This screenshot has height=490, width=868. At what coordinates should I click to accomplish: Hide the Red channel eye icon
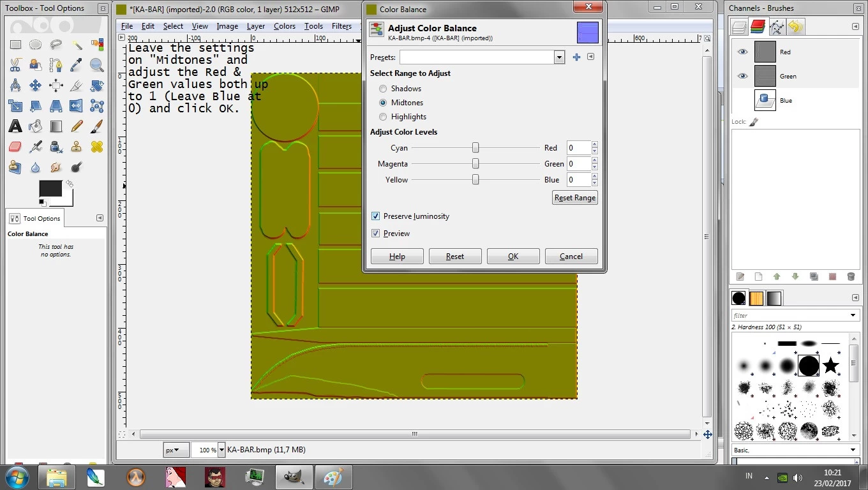pyautogui.click(x=742, y=52)
